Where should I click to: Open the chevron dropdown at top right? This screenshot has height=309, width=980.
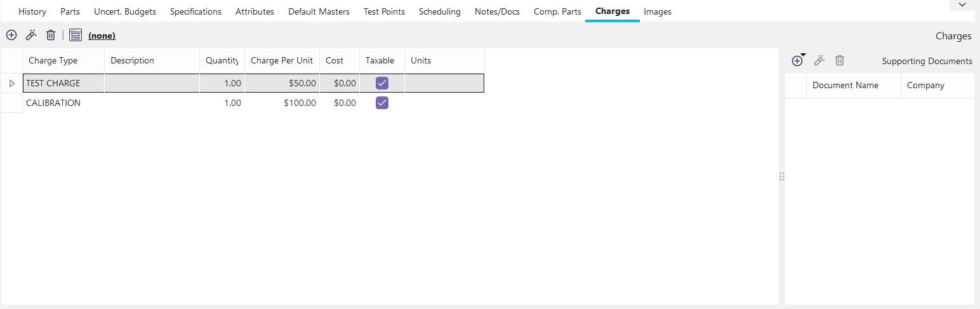pyautogui.click(x=962, y=5)
